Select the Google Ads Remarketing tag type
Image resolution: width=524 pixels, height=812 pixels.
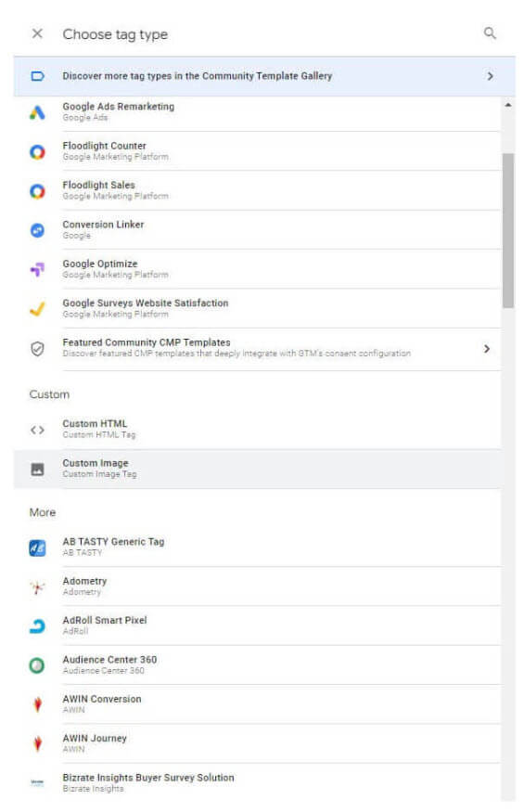point(257,112)
